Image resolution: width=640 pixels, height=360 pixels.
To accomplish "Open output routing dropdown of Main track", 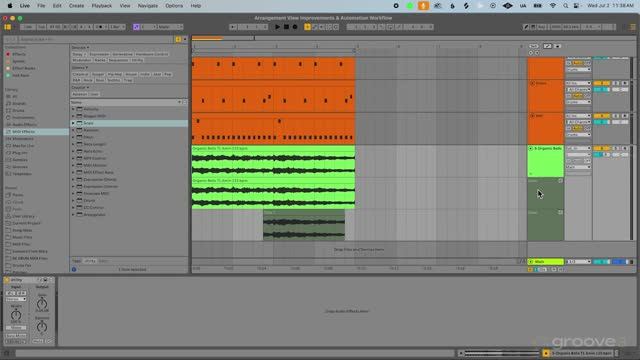I will pos(578,262).
